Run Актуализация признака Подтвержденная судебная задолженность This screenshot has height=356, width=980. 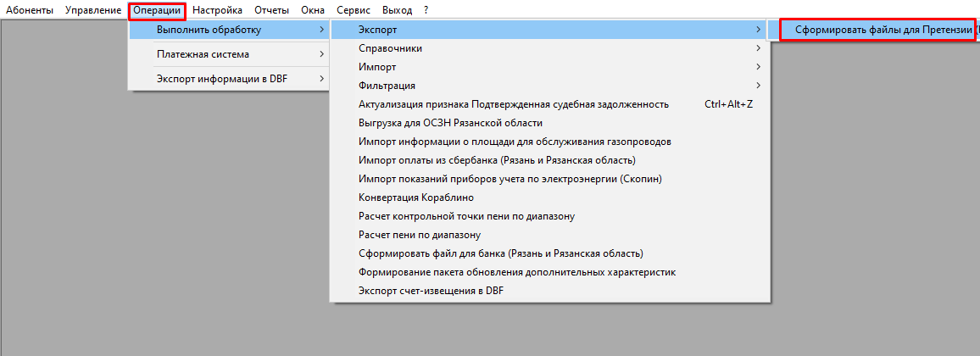(514, 104)
